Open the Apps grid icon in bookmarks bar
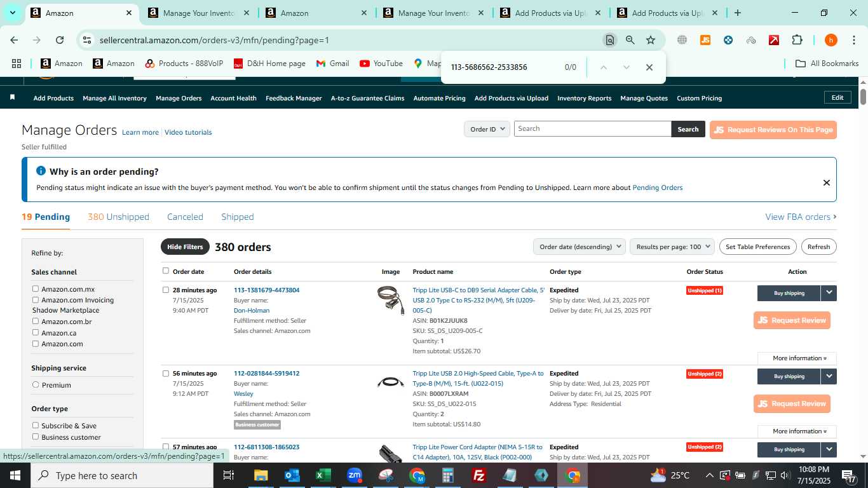Screen dimensions: 868x488 (17, 64)
